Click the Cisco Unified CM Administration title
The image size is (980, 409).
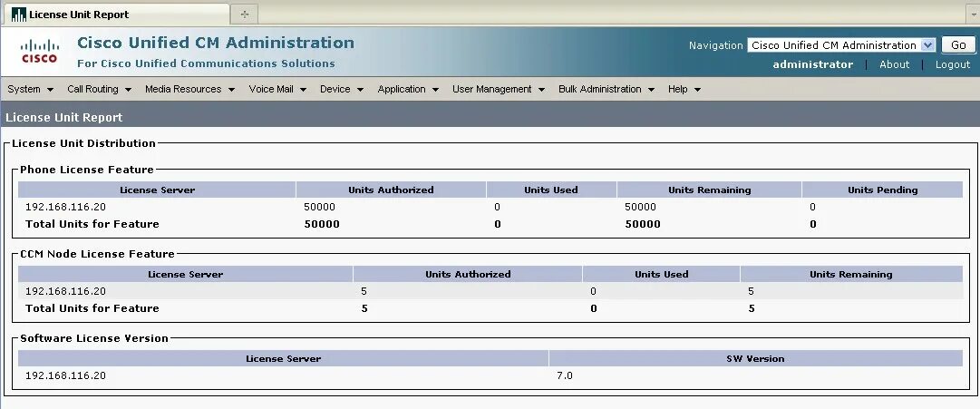pos(216,43)
